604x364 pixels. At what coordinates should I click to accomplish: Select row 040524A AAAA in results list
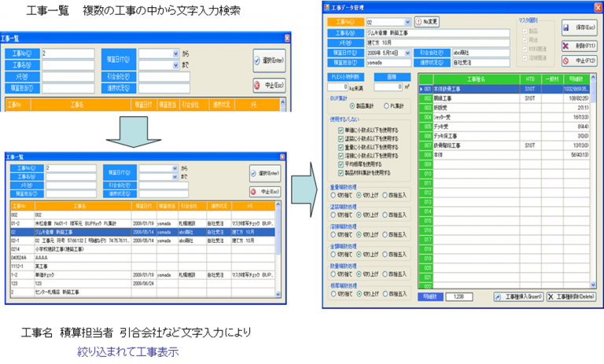tap(142, 258)
